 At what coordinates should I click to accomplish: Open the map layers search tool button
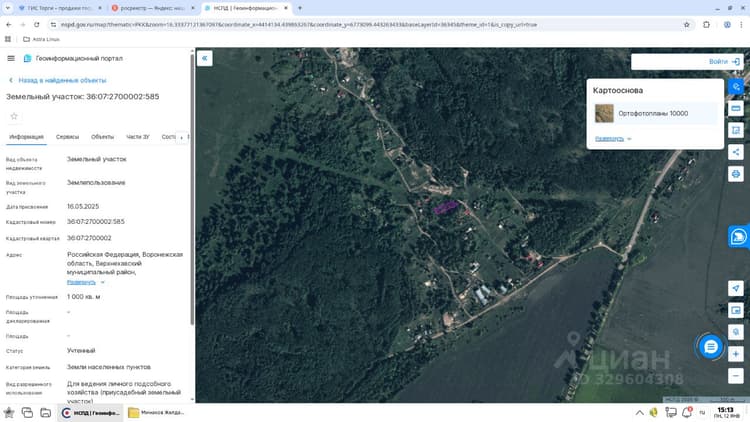pos(736,87)
